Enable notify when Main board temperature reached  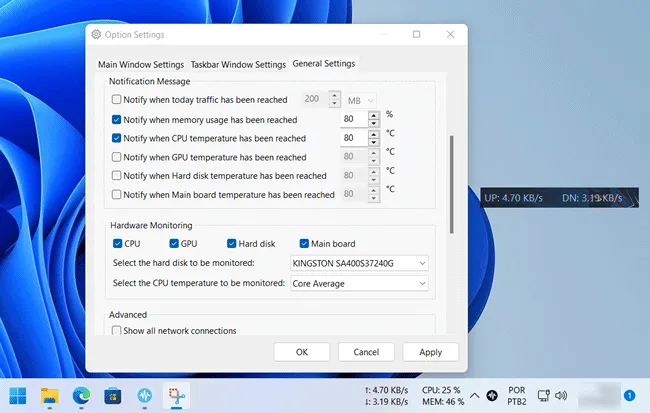116,194
